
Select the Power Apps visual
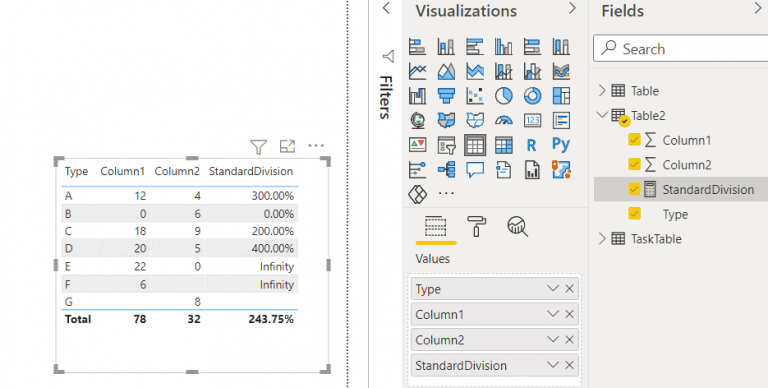(417, 194)
